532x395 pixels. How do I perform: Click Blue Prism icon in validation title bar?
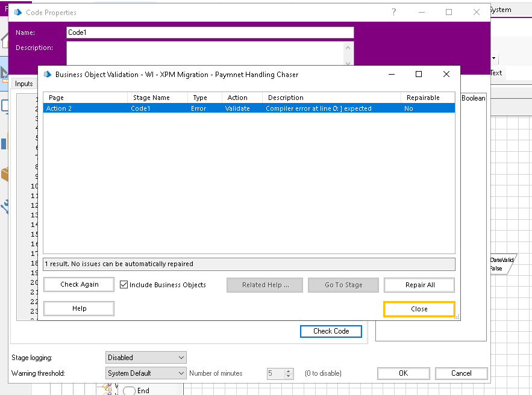(48, 75)
